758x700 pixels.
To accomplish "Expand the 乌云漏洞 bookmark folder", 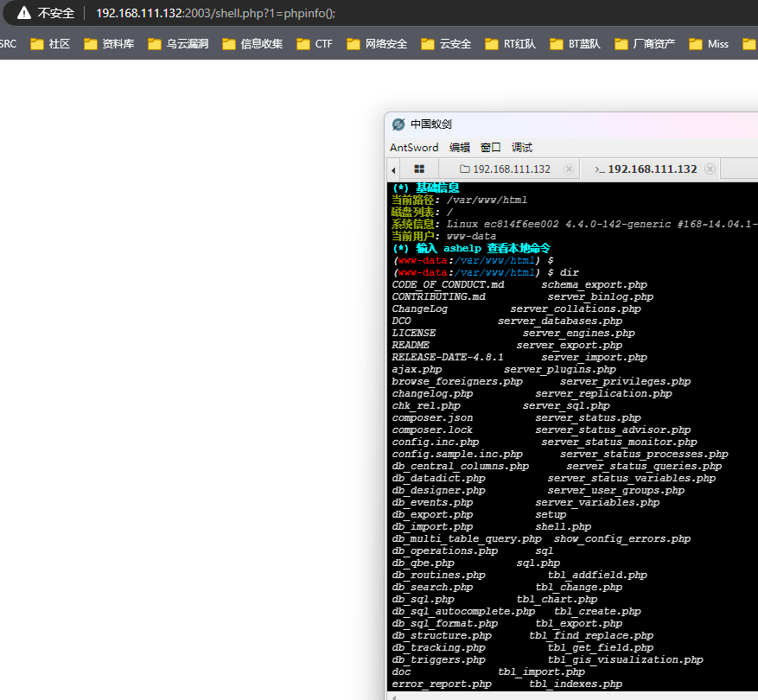I will (x=177, y=44).
